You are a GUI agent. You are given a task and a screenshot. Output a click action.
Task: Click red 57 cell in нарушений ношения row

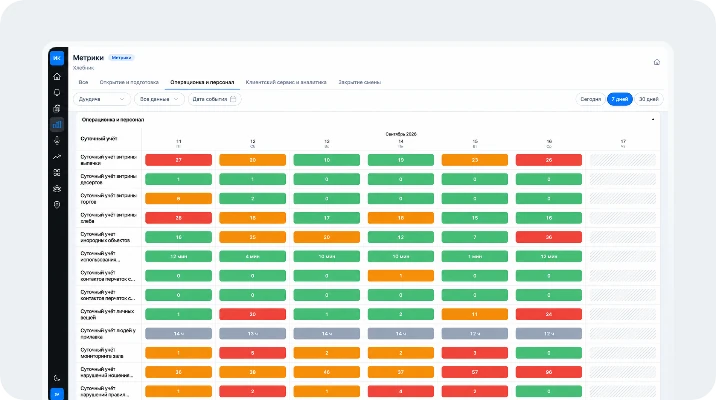475,372
